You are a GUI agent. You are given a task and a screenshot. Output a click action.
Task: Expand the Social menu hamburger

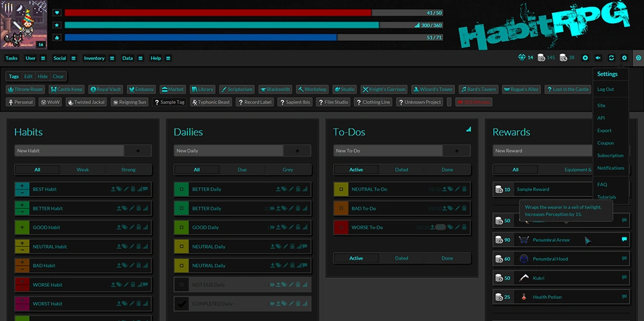click(73, 59)
